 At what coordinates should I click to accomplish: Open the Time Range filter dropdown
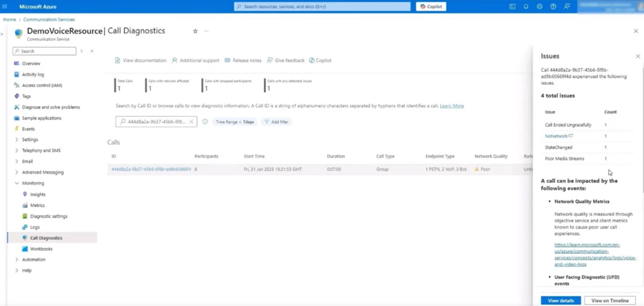click(235, 122)
